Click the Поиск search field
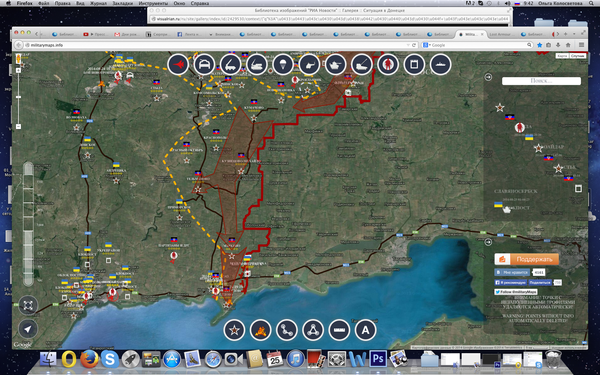The image size is (600, 375). tap(541, 81)
